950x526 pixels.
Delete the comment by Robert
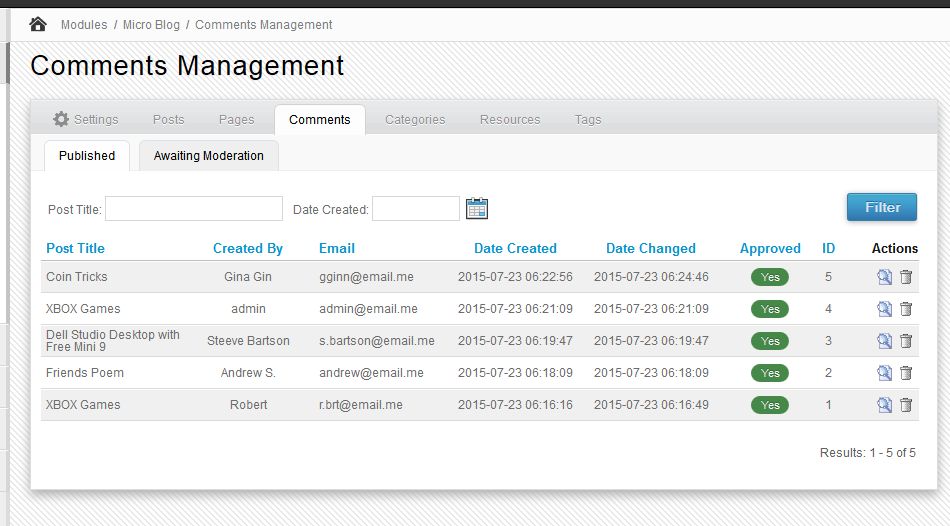pos(906,405)
